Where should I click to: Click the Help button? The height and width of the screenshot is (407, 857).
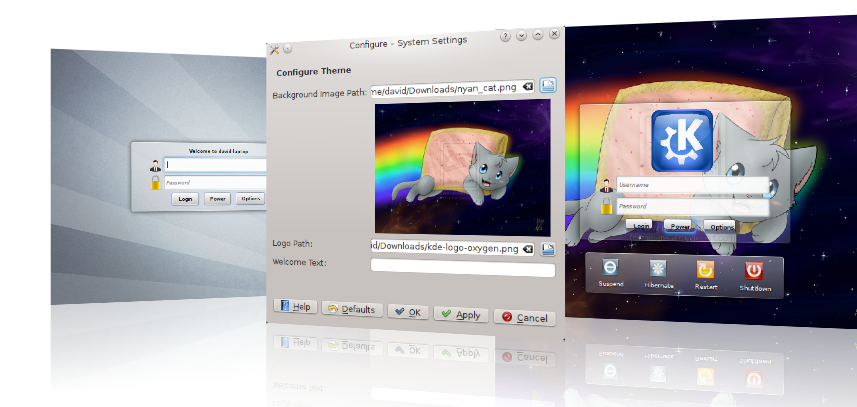tap(295, 306)
